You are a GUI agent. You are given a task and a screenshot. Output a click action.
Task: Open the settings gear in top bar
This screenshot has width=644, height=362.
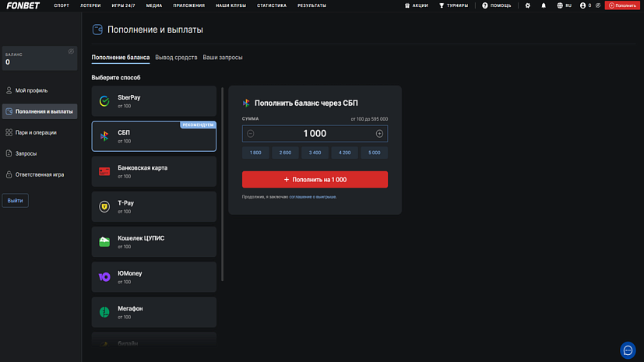point(527,5)
